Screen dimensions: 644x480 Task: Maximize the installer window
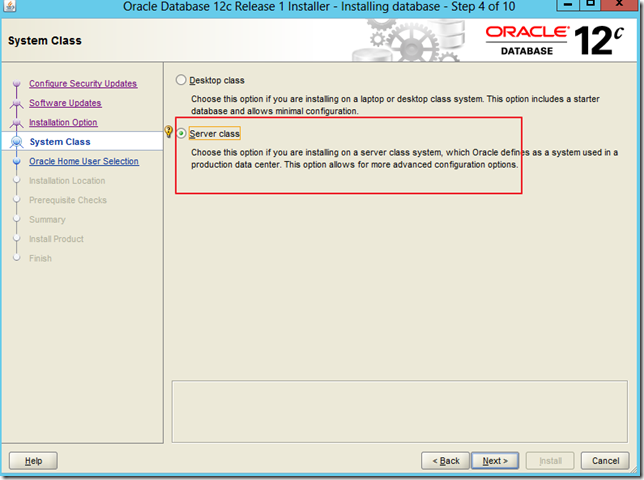click(x=591, y=4)
